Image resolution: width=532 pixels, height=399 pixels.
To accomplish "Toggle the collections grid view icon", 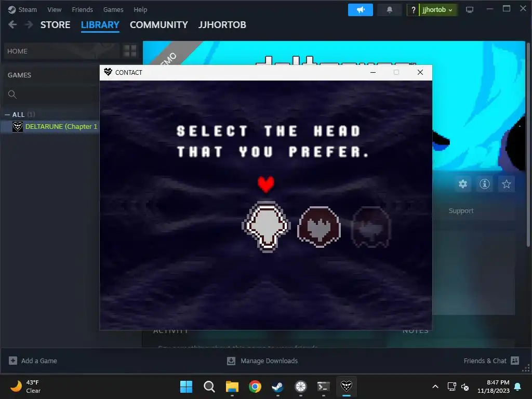I will [130, 51].
